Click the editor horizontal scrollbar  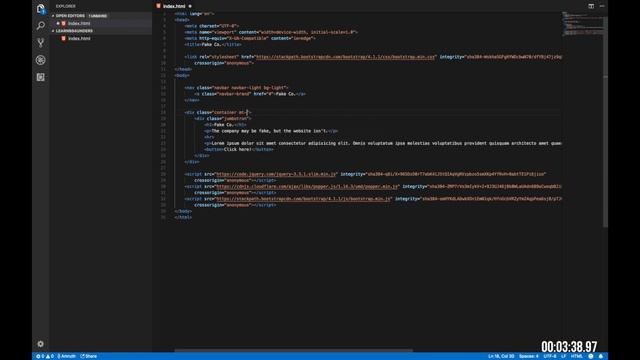[x=293, y=350]
